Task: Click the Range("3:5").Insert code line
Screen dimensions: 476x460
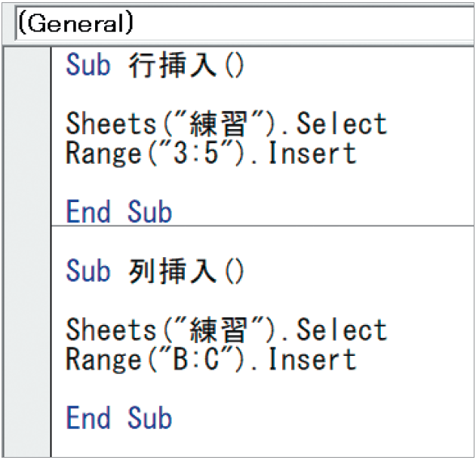Action: click(x=211, y=153)
